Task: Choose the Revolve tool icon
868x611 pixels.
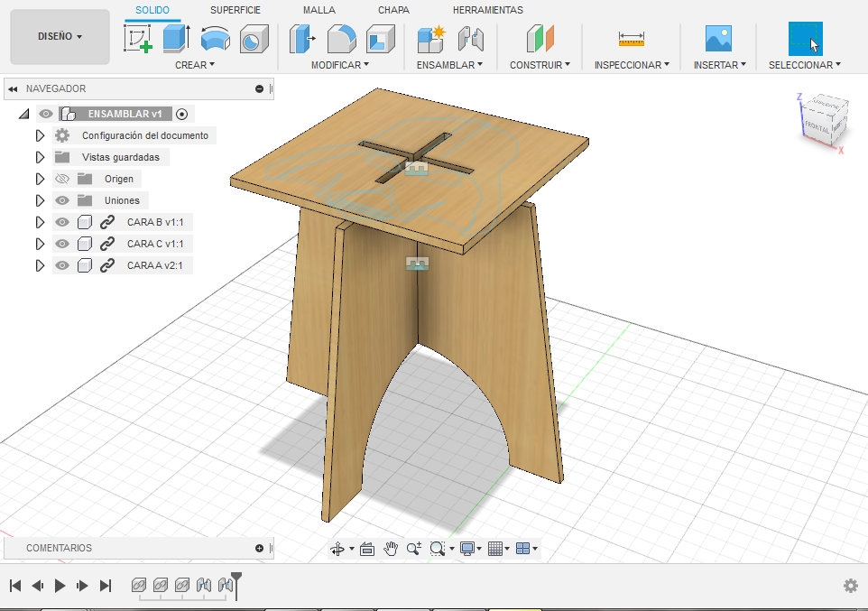Action: pos(215,39)
